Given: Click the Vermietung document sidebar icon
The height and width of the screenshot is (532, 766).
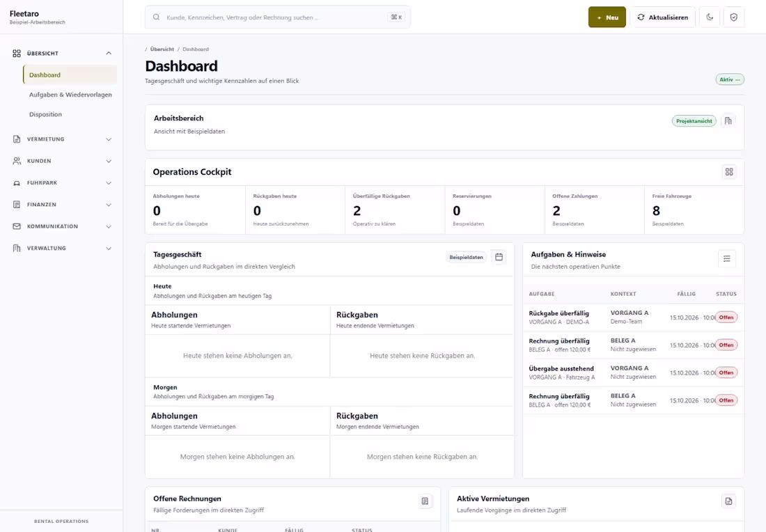Looking at the screenshot, I should (17, 139).
